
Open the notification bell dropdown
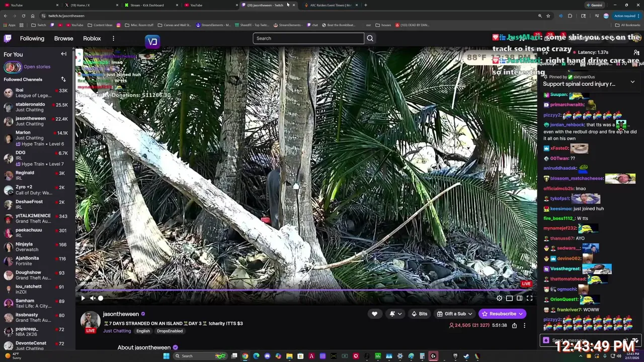pyautogui.click(x=395, y=314)
